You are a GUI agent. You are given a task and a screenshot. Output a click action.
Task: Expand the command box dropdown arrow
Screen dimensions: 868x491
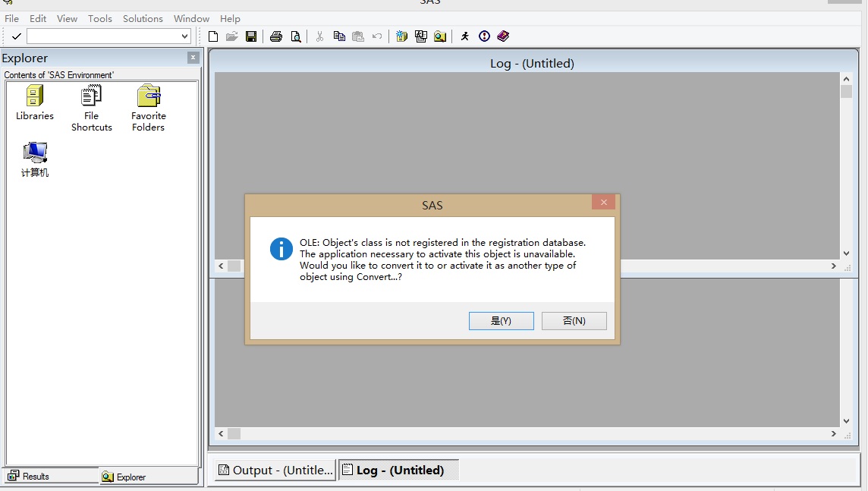point(184,36)
